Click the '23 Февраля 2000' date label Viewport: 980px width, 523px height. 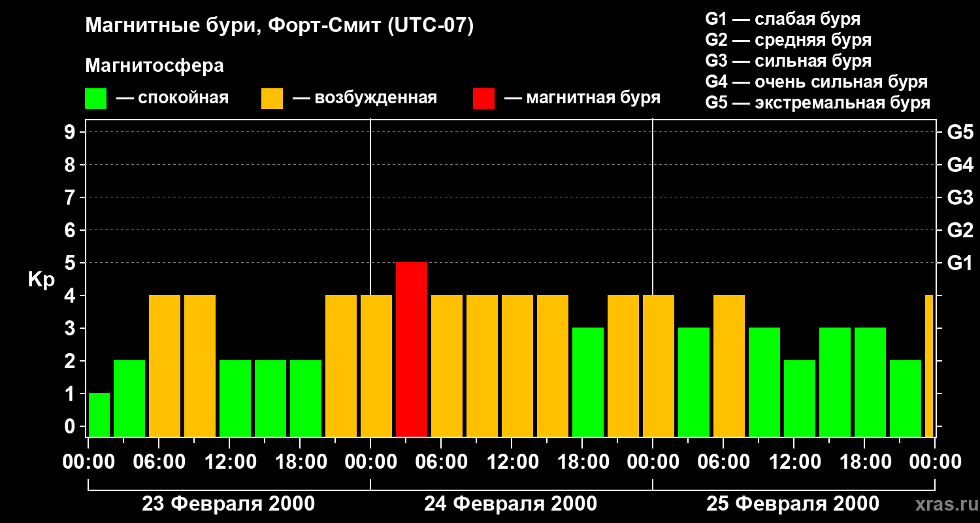point(229,504)
